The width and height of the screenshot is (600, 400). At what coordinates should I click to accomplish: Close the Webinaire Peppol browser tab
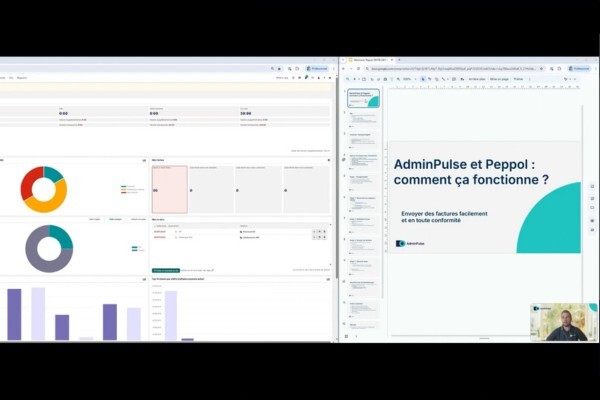coord(392,60)
